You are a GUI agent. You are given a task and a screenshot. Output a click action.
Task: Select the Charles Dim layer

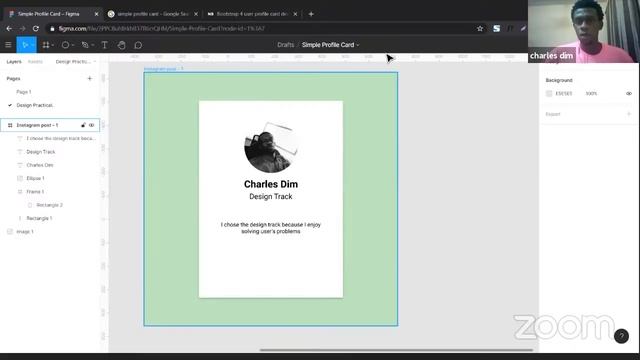point(40,165)
